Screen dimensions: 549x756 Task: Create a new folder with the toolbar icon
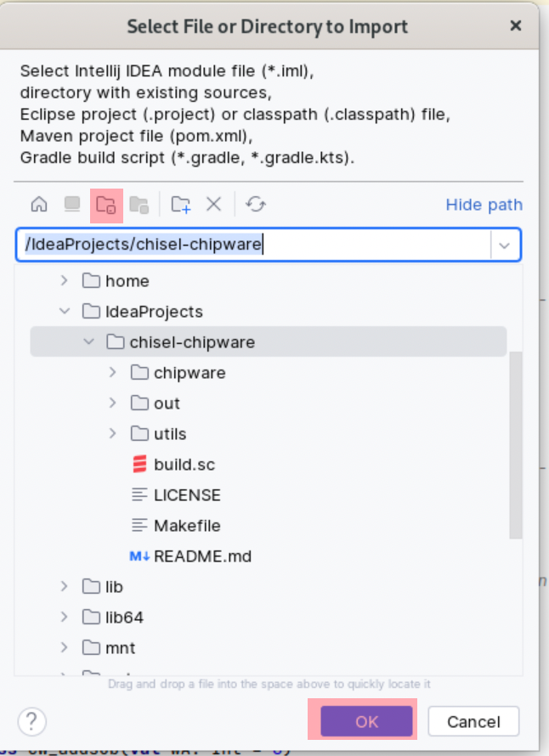coord(181,205)
